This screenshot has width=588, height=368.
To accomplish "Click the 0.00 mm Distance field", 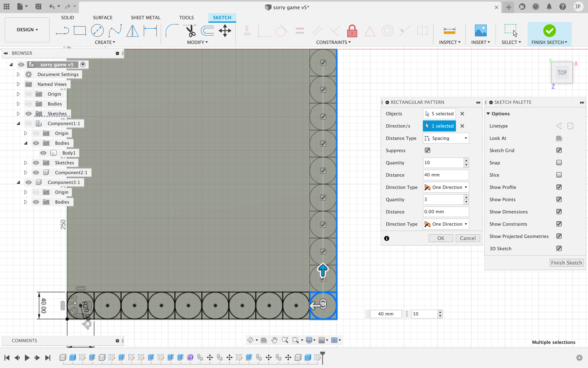I will tap(446, 212).
